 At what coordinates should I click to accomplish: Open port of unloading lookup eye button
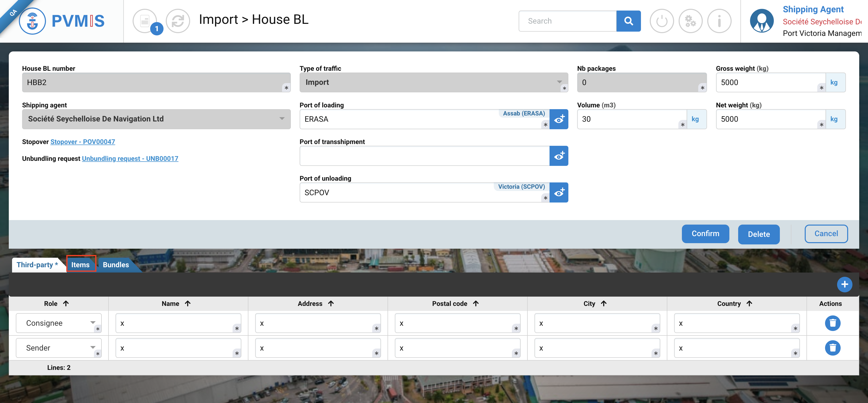coord(559,192)
